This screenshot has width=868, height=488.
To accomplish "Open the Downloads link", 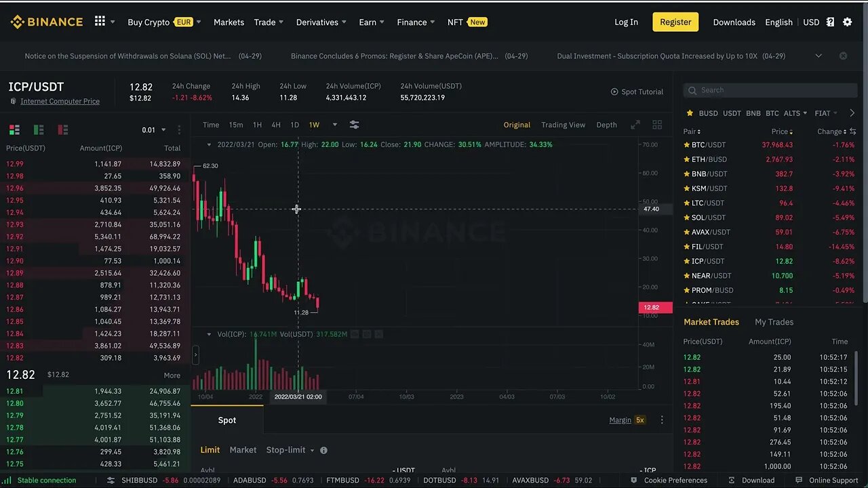I will (x=734, y=22).
